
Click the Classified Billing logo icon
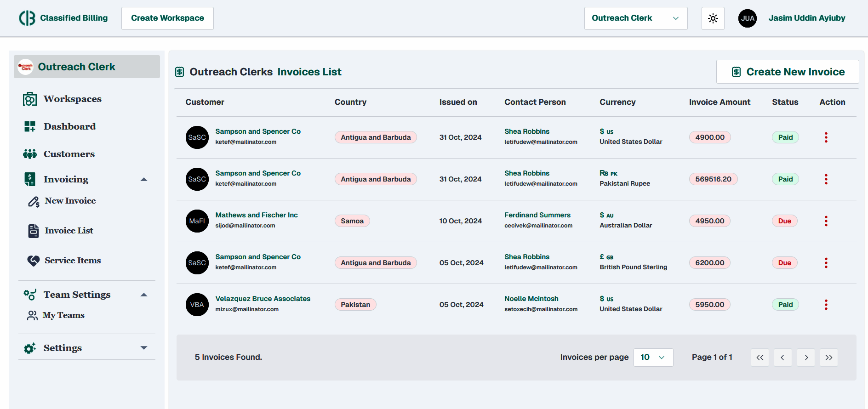tap(27, 18)
